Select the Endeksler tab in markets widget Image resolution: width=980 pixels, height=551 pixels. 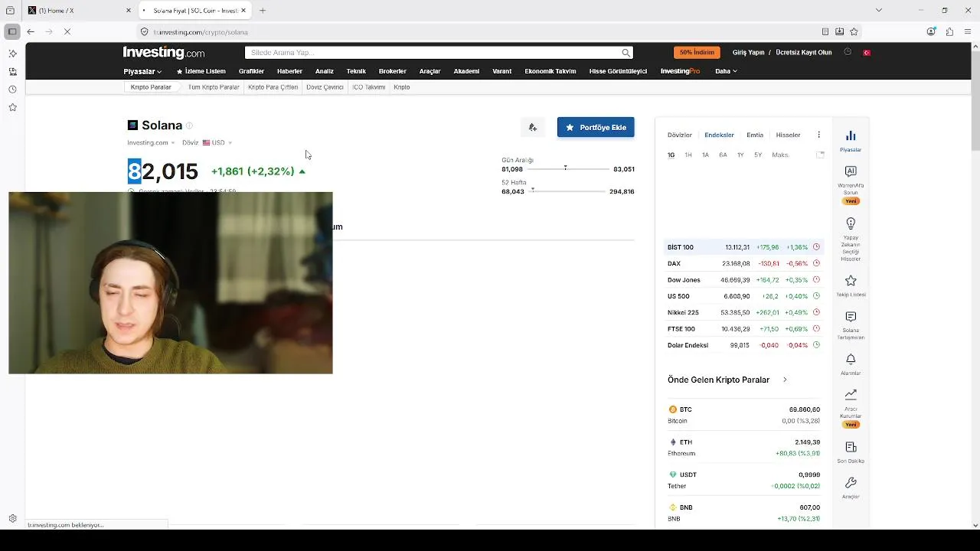719,135
